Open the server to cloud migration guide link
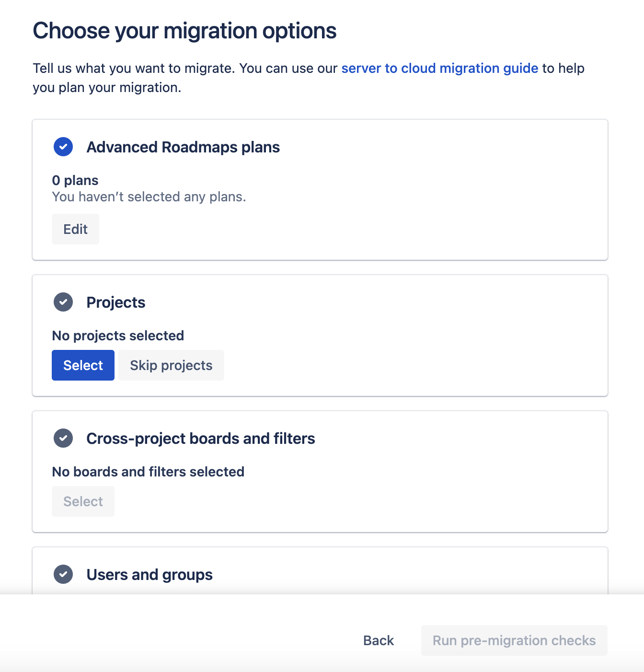The height and width of the screenshot is (672, 644). [439, 69]
